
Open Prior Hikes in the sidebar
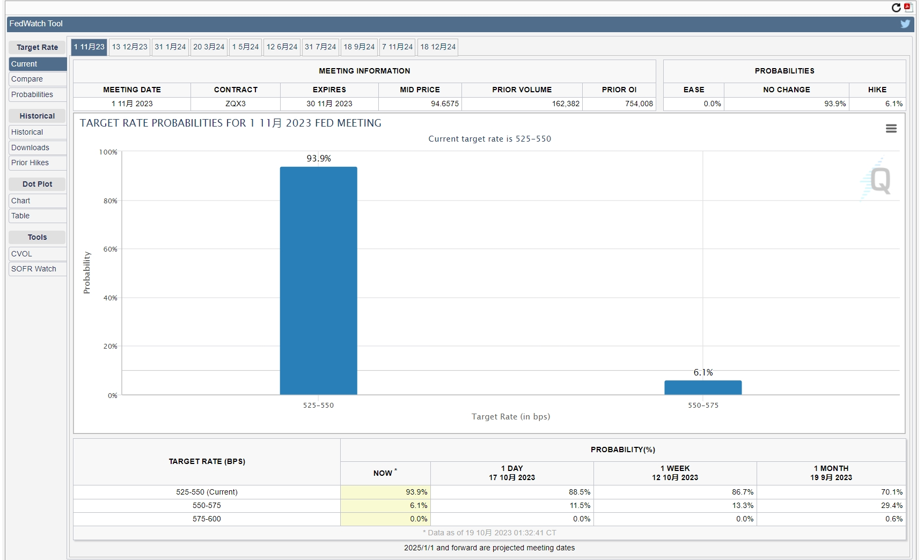[38, 163]
